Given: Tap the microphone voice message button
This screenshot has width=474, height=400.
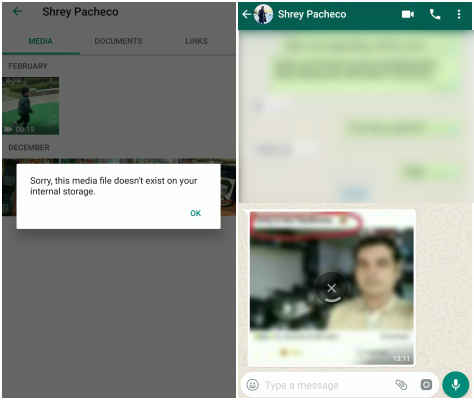Looking at the screenshot, I should [x=456, y=384].
